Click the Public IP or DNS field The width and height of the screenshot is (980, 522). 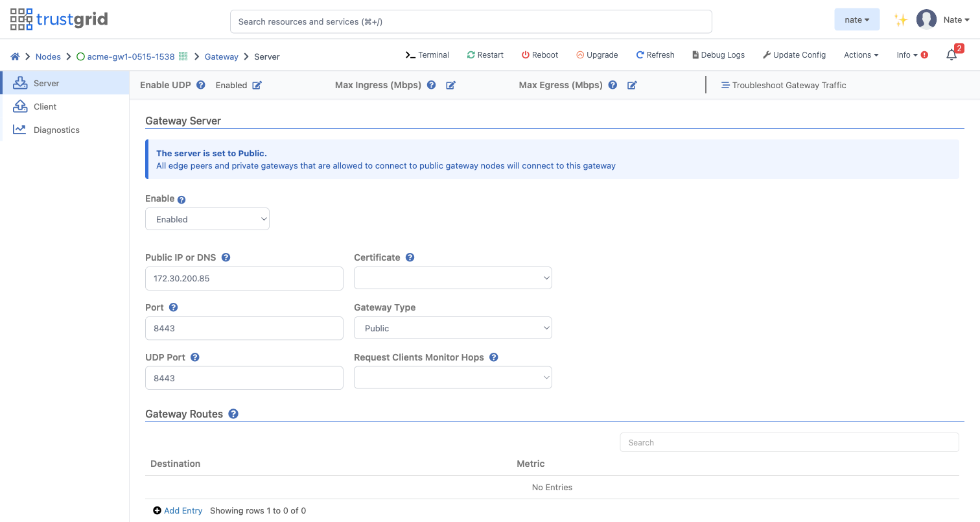pos(244,278)
